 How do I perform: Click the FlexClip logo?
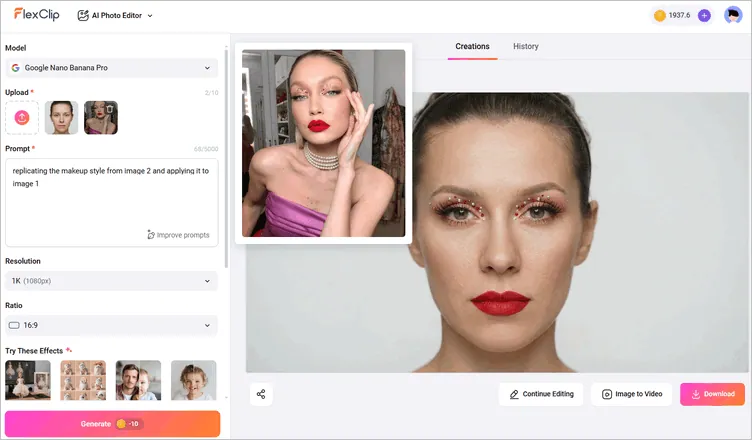[x=36, y=15]
